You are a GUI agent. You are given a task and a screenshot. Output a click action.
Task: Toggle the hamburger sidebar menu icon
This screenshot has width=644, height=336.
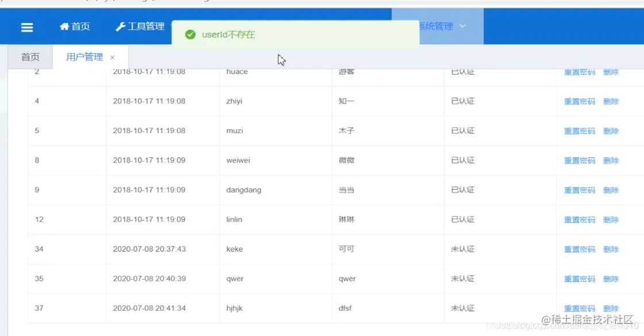tap(27, 27)
